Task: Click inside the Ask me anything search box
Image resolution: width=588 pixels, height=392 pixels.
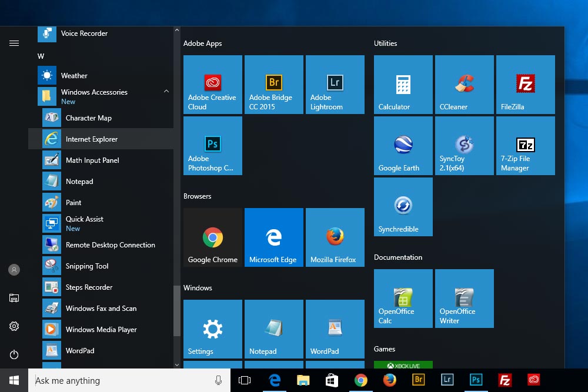Action: pyautogui.click(x=106, y=380)
